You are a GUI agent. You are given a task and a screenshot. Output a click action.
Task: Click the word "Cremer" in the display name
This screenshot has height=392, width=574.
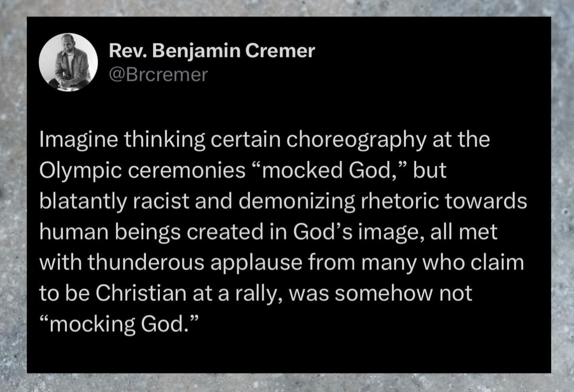(x=280, y=50)
